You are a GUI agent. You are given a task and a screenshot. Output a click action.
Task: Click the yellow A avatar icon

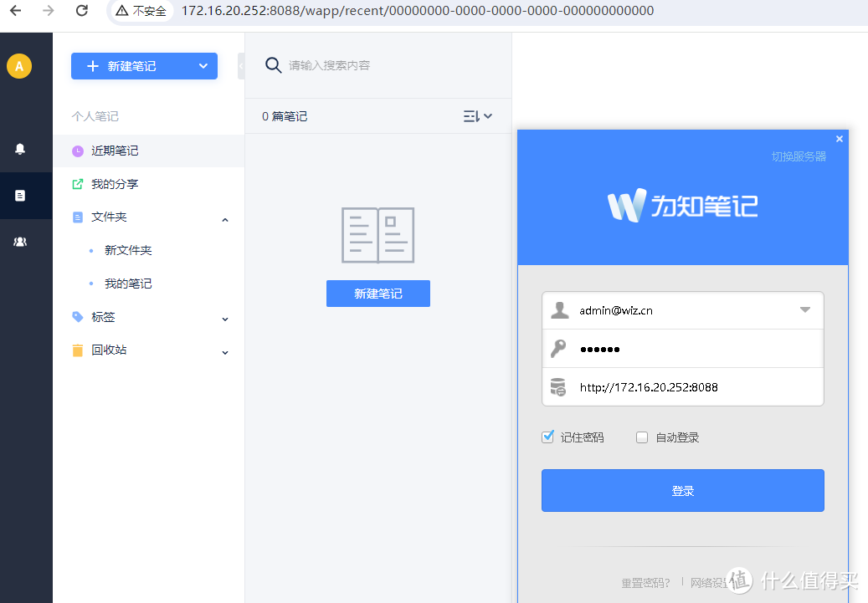(x=18, y=65)
